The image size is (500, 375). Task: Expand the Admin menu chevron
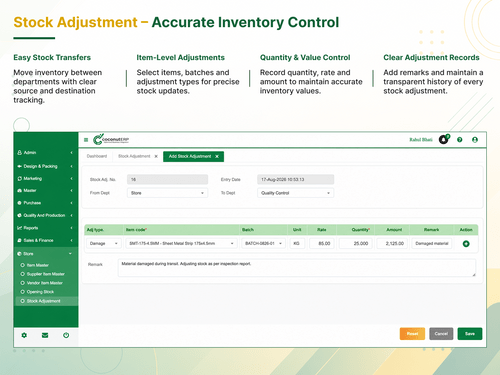point(71,152)
